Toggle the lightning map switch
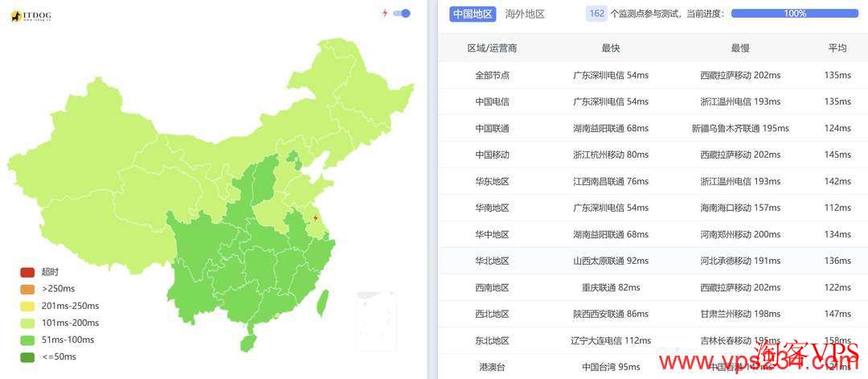The width and height of the screenshot is (868, 379). 401,14
